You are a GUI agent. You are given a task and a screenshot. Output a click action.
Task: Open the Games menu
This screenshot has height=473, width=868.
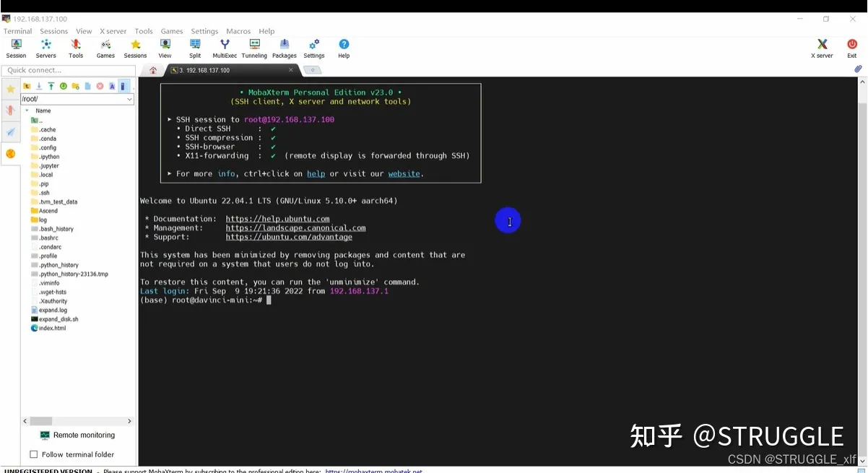172,31
